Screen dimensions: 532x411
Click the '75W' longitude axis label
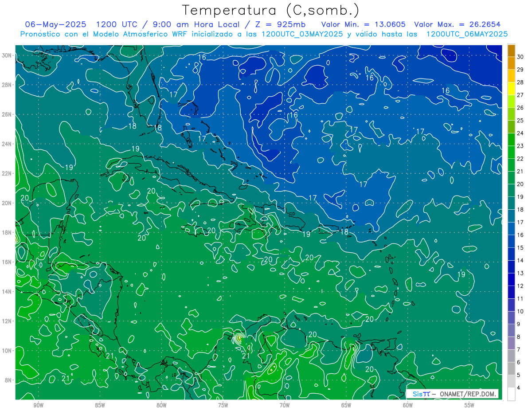223,405
